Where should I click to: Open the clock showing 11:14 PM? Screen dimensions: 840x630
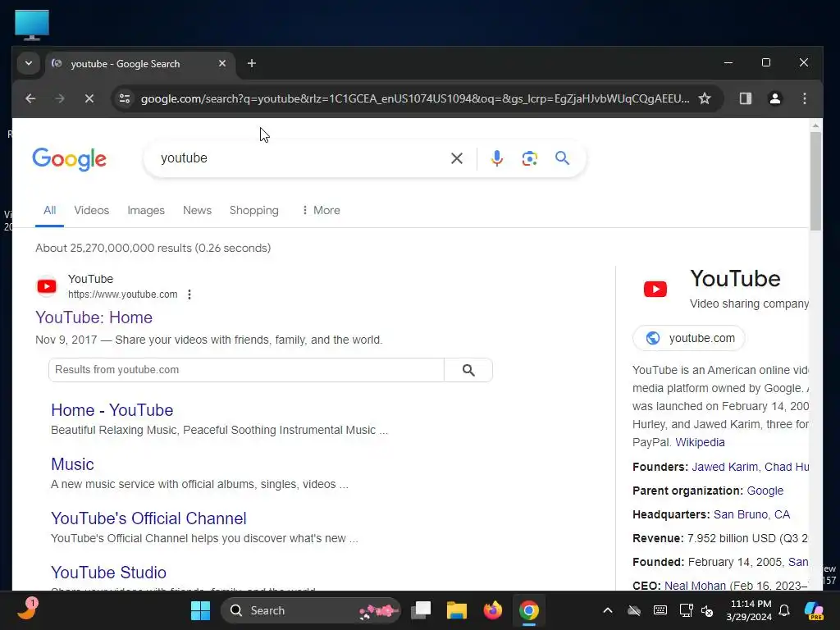[749, 610]
